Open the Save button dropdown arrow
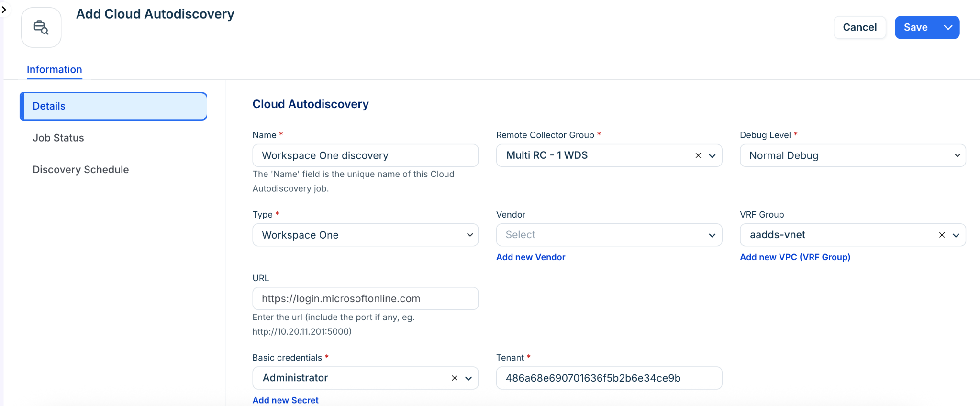This screenshot has height=406, width=980. tap(948, 27)
